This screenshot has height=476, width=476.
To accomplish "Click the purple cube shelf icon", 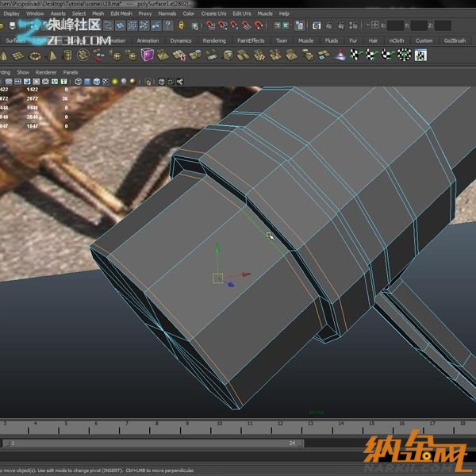I will coord(148,55).
